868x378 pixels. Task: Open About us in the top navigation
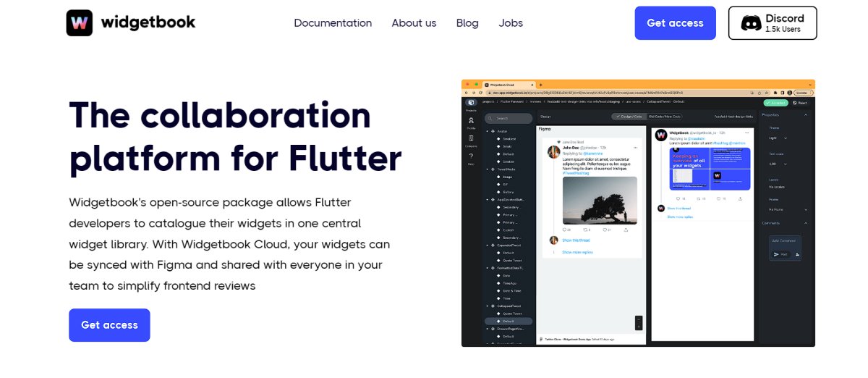click(414, 23)
